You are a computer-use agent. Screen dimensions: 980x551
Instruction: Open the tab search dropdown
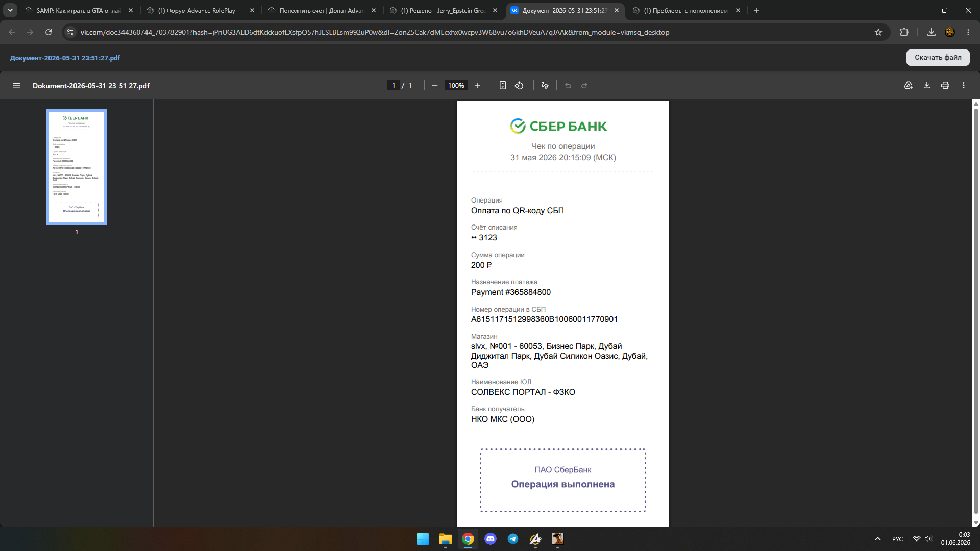[x=10, y=10]
